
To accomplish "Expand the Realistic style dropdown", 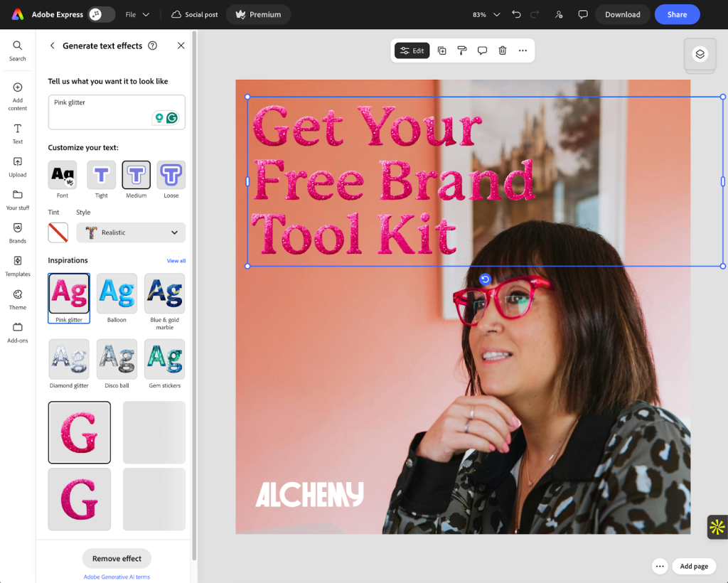I will 131,232.
